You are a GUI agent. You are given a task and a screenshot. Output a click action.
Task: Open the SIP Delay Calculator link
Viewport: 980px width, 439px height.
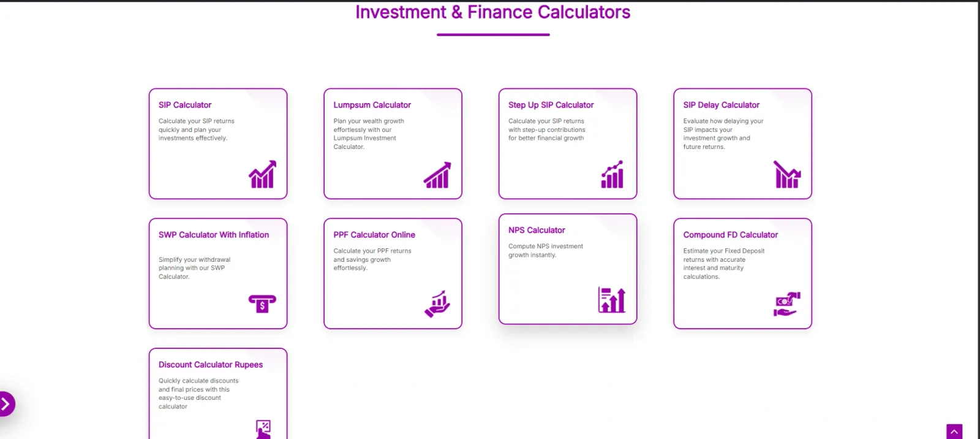pos(721,105)
